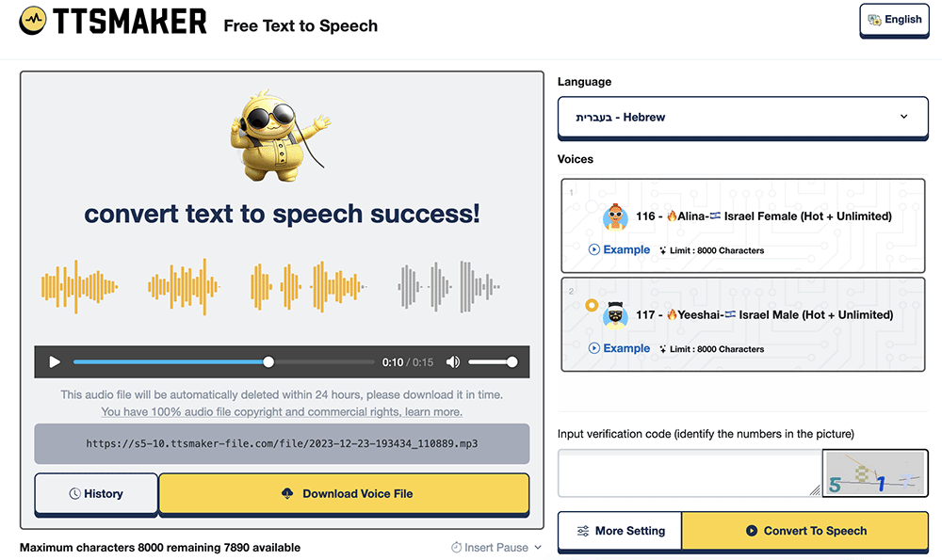Click the audio waveform graphic

270,287
